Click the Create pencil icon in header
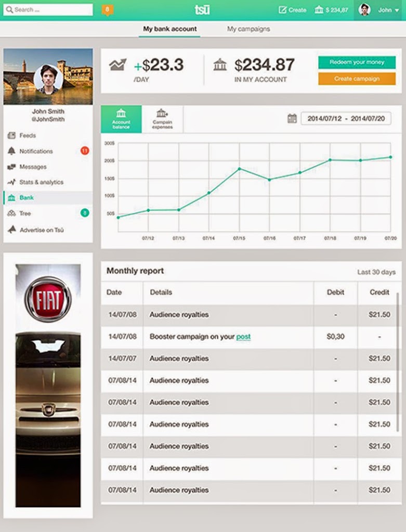This screenshot has height=532, width=406. [x=283, y=10]
